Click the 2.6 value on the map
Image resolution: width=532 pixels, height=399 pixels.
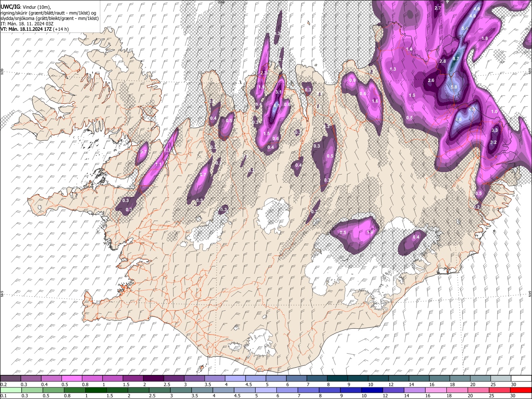431,81
